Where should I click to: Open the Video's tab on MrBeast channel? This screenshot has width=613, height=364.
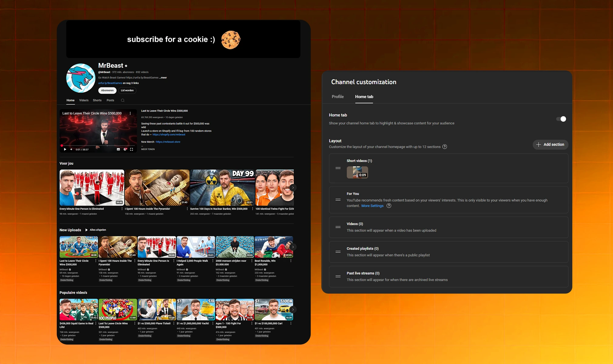(84, 100)
